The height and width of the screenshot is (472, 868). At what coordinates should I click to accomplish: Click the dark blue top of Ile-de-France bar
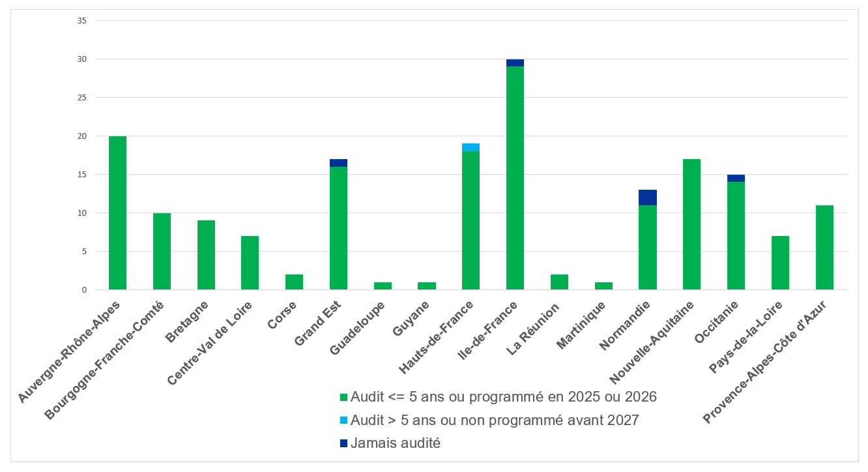(515, 63)
